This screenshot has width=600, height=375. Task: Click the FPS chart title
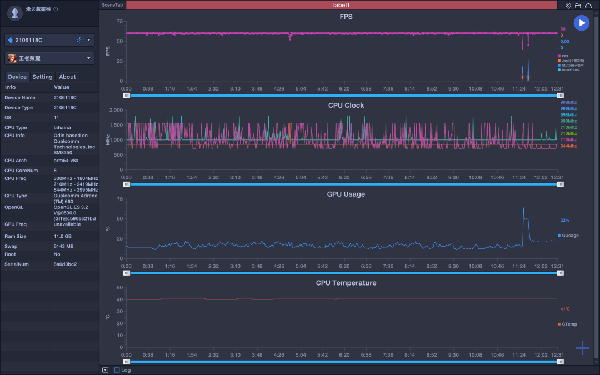tap(346, 16)
